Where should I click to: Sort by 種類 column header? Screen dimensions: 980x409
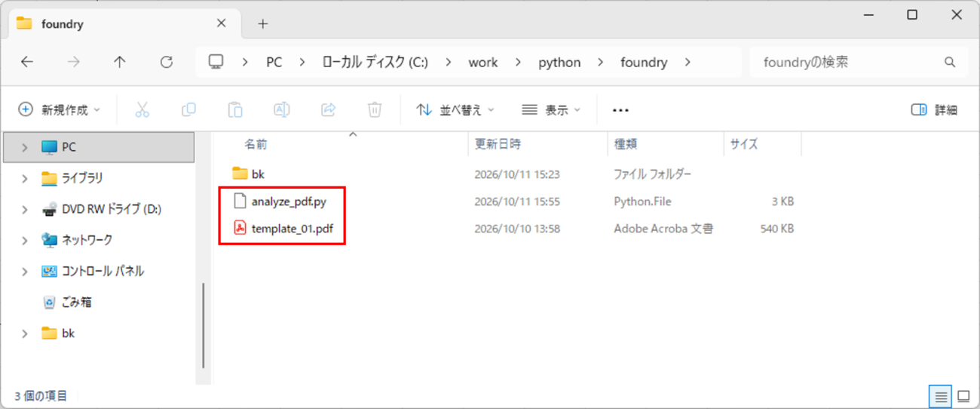point(626,143)
